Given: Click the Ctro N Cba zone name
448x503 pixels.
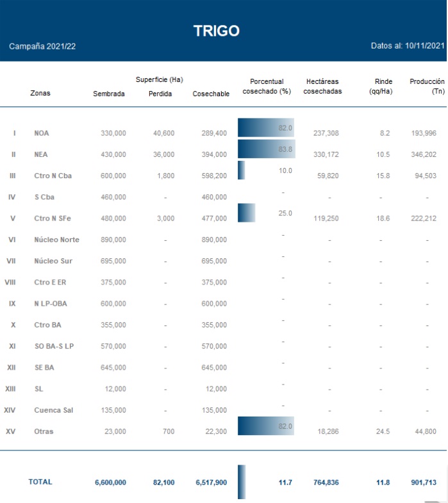Looking at the screenshot, I should click(53, 176).
